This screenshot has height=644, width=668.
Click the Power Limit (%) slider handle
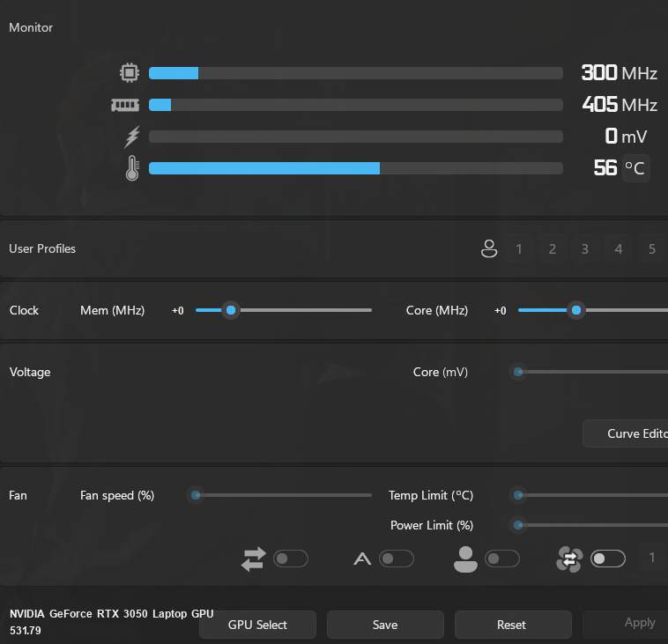click(x=518, y=525)
